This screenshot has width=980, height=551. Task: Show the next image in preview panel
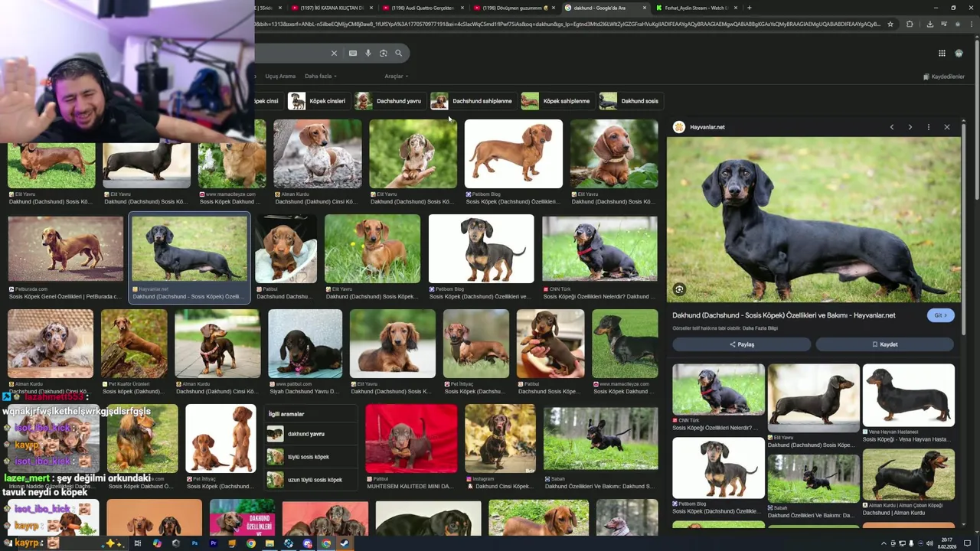tap(910, 127)
